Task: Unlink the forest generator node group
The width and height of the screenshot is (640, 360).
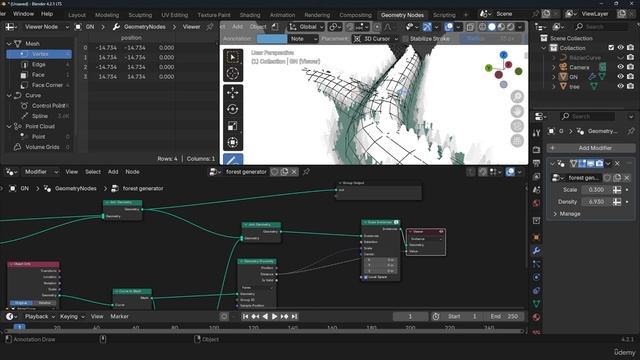Action: point(294,172)
